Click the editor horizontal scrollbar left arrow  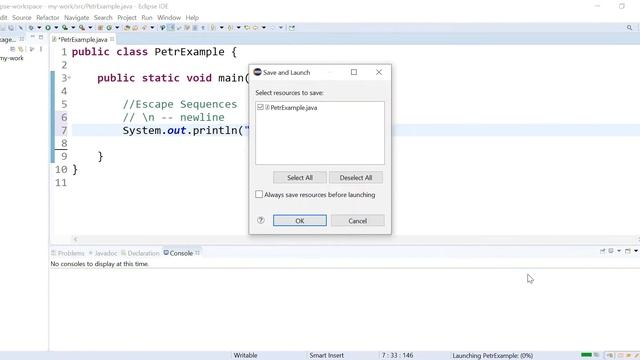coord(75,239)
